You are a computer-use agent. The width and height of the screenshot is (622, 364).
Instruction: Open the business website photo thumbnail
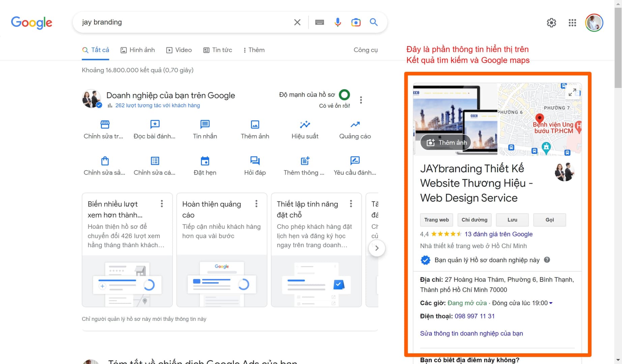coord(455,119)
